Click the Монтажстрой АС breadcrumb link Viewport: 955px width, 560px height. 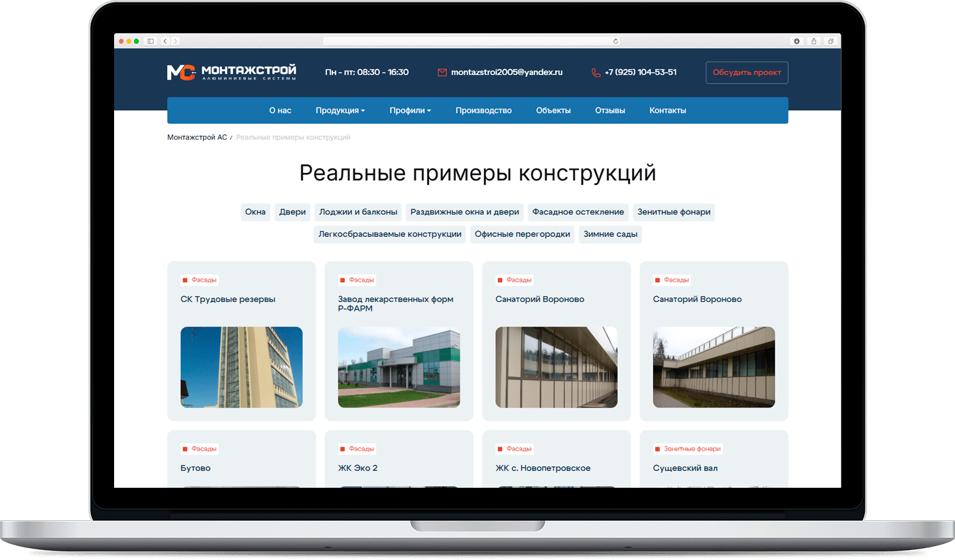click(x=197, y=137)
